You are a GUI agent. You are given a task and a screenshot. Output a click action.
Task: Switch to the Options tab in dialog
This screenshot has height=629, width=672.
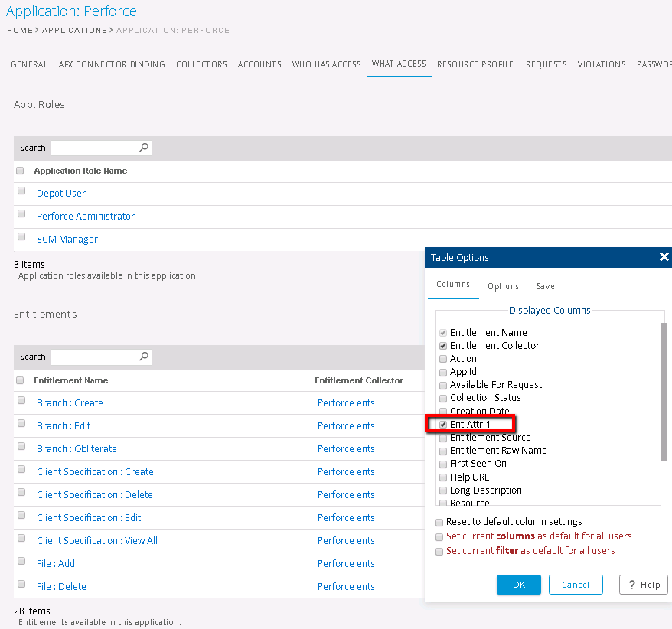(x=503, y=286)
